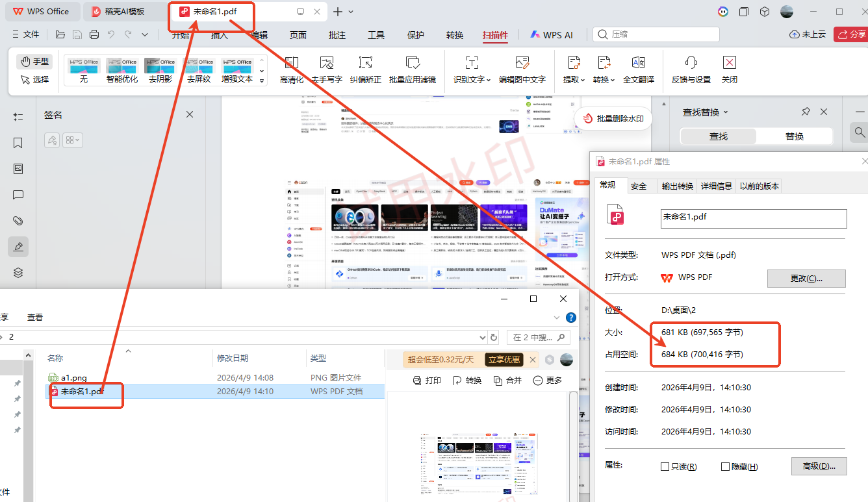Click the 高级(D)... button

tap(819, 466)
